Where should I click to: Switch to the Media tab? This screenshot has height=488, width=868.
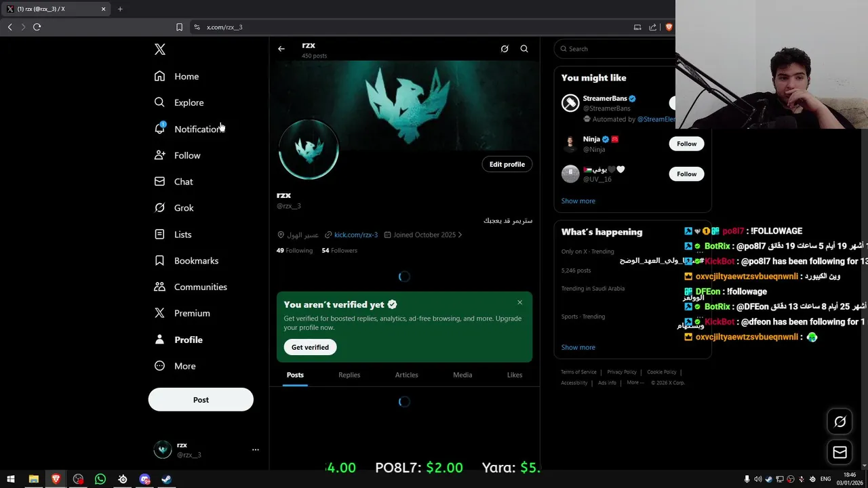coord(462,375)
